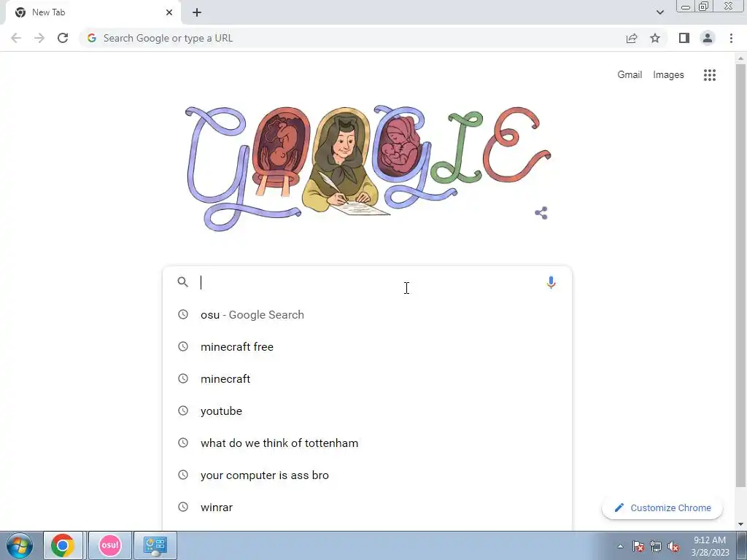This screenshot has height=560, width=747.
Task: Open Control Panel taskbar icon
Action: pyautogui.click(x=155, y=545)
